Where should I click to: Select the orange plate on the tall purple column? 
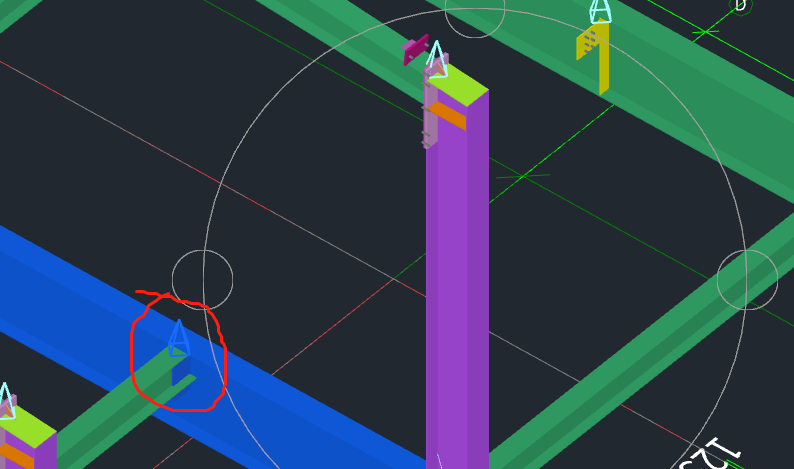pos(447,116)
